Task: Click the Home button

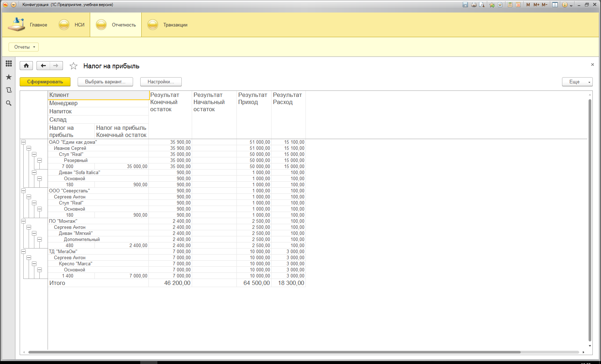Action: coord(26,65)
